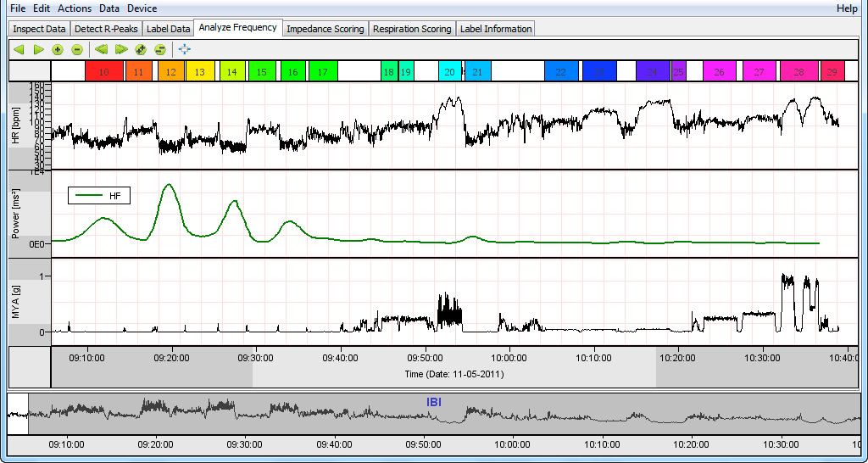
Task: Open the Actions menu
Action: pos(75,8)
